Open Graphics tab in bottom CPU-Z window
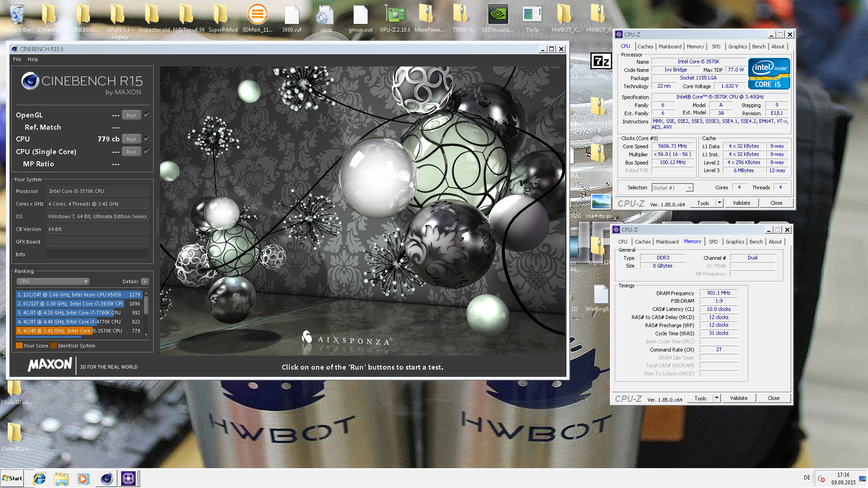This screenshot has height=488, width=868. [735, 242]
